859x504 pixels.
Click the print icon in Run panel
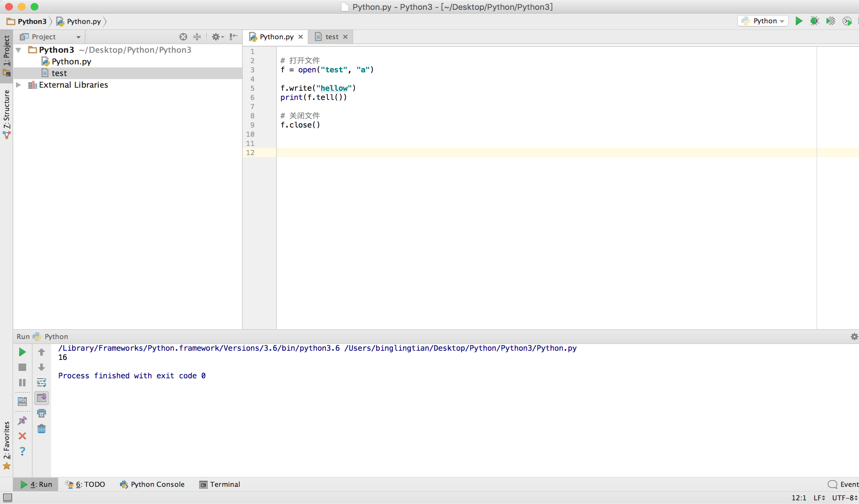tap(42, 414)
